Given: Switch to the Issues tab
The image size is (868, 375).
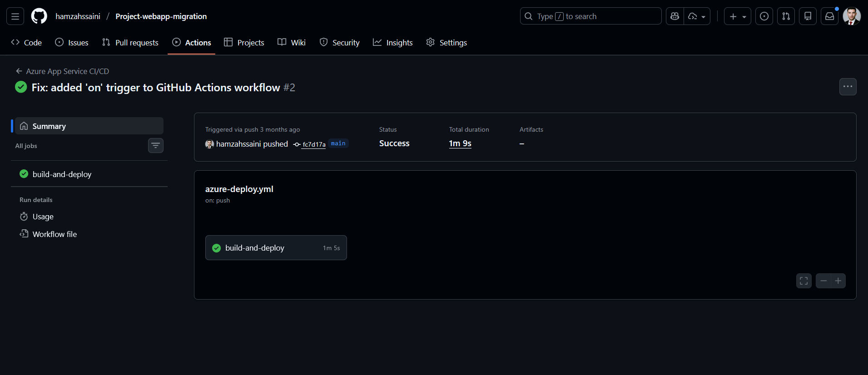Looking at the screenshot, I should [x=72, y=43].
